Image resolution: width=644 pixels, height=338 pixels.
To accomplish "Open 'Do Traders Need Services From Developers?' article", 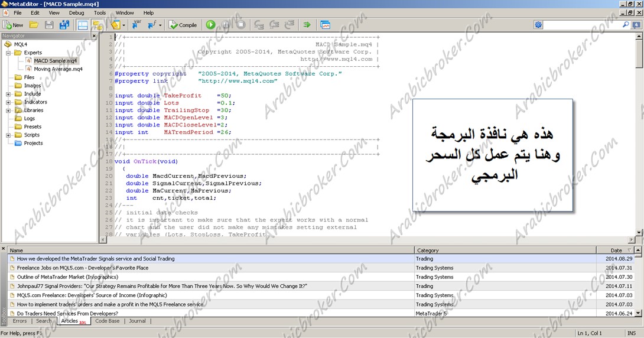I will coord(67,313).
